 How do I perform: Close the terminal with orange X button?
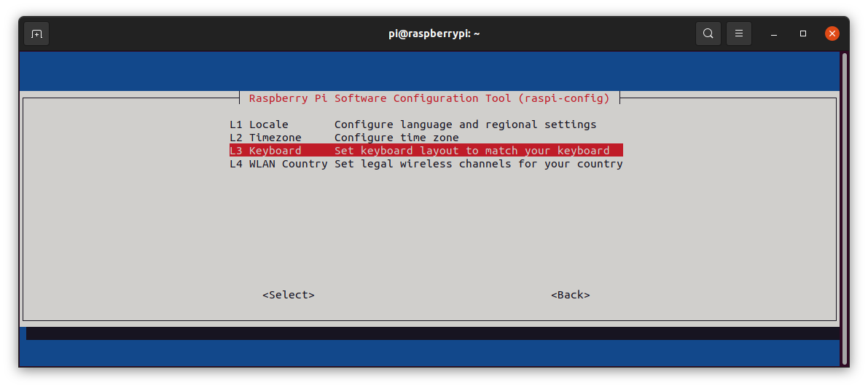click(832, 33)
